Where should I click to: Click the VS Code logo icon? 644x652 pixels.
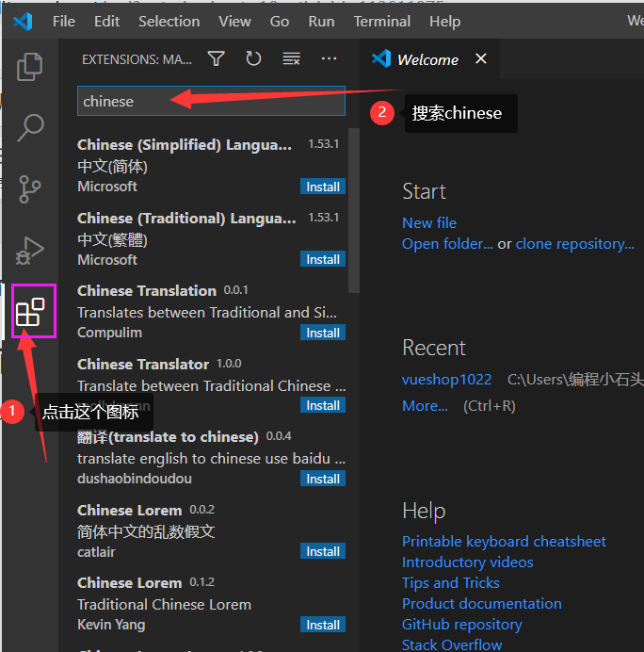tap(23, 22)
